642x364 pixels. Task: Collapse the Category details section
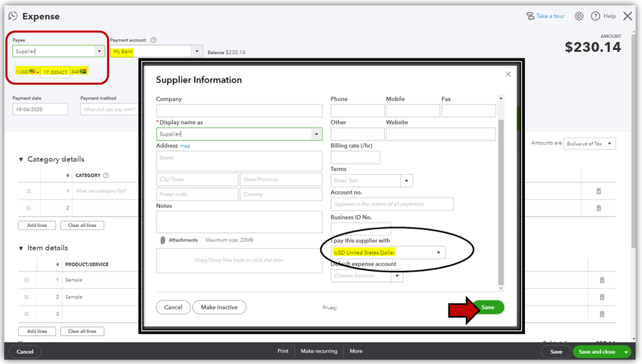[x=21, y=159]
